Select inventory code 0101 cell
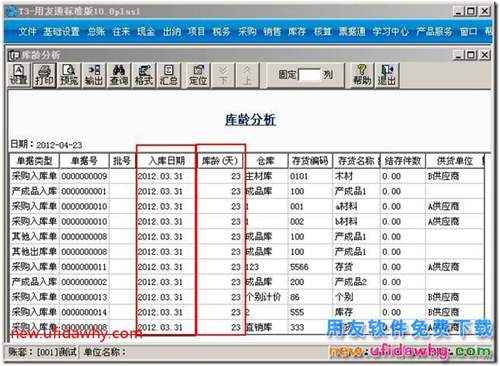The width and height of the screenshot is (500, 366). click(310, 176)
